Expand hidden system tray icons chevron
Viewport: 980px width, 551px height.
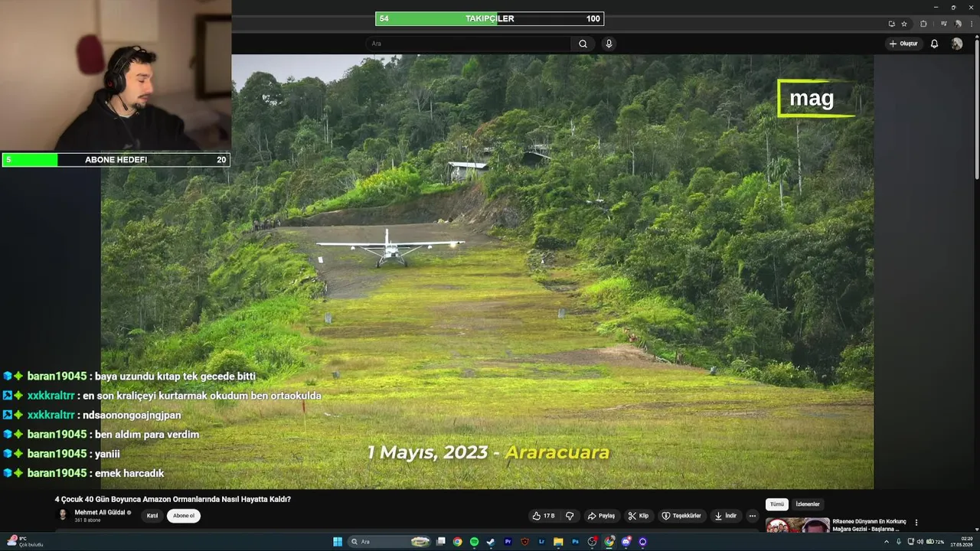point(887,542)
